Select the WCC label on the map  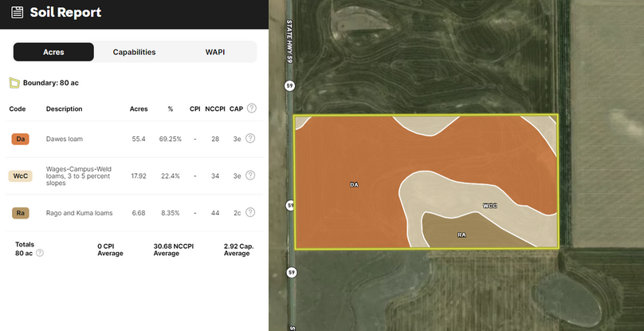click(x=489, y=205)
